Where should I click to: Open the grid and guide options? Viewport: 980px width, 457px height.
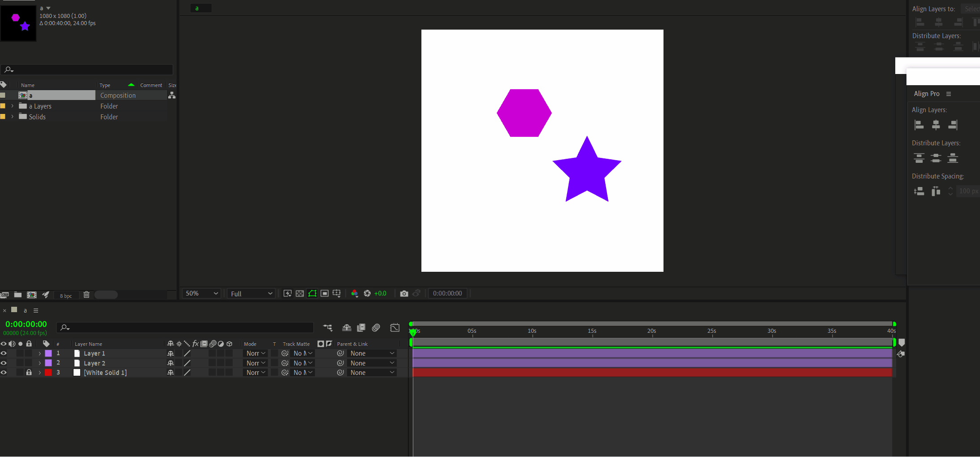click(x=337, y=293)
